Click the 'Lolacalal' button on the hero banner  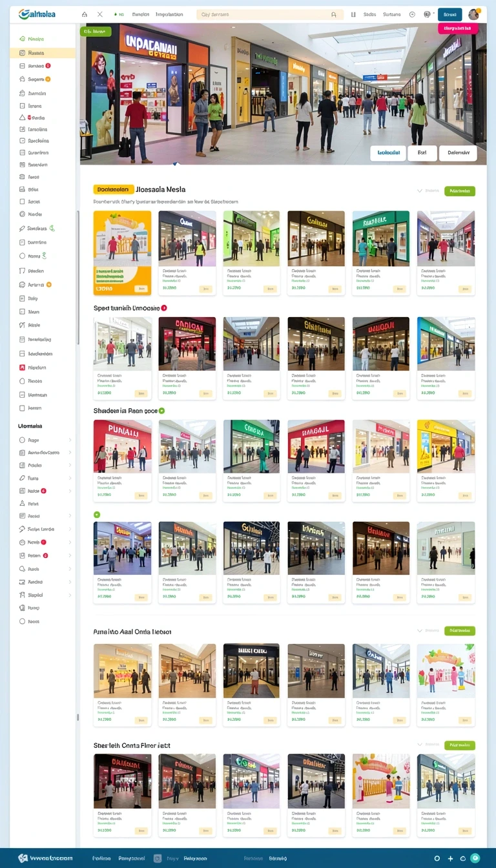click(x=388, y=153)
